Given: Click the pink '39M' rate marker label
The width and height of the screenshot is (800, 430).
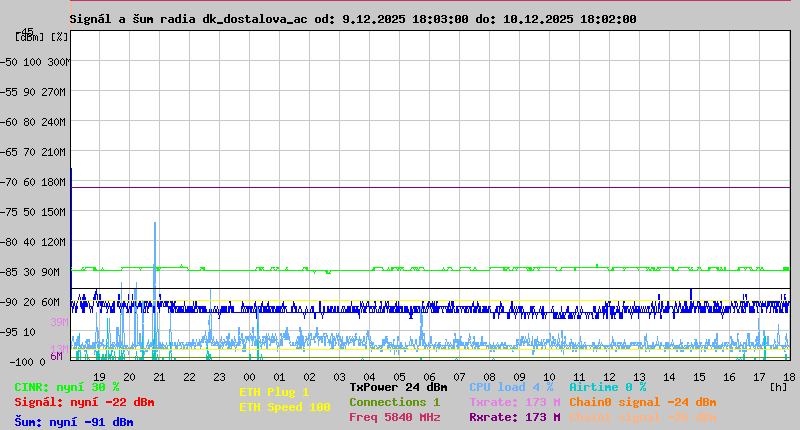Looking at the screenshot, I should [59, 322].
